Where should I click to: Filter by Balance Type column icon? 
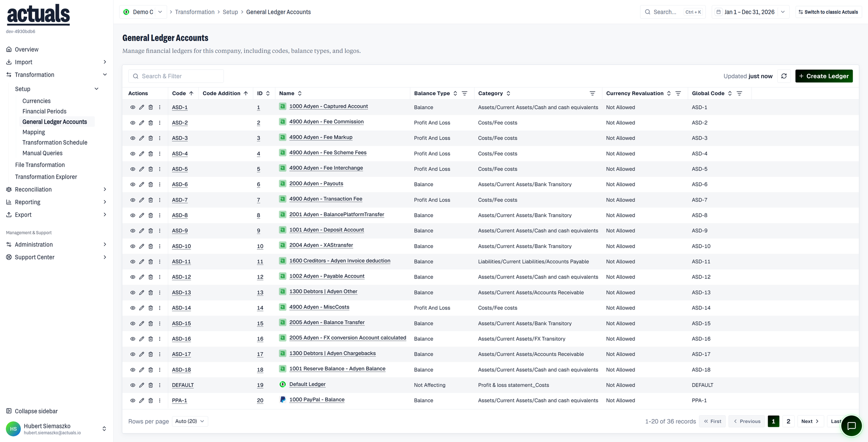(x=465, y=94)
